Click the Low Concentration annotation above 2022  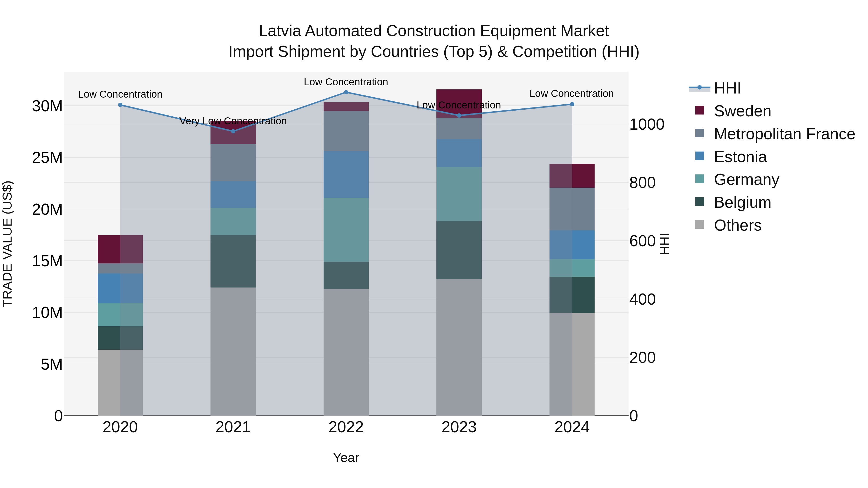pos(346,82)
